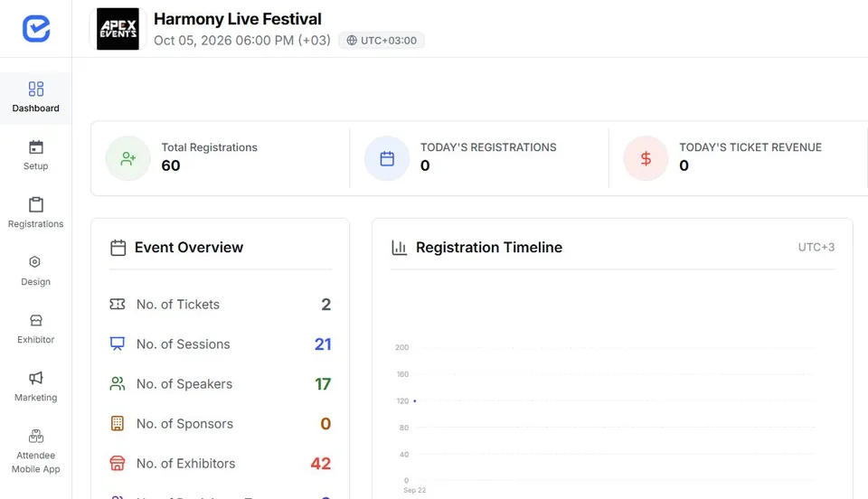Screen dimensions: 868x499
Task: Click the Sep 22 axis label
Action: (415, 490)
